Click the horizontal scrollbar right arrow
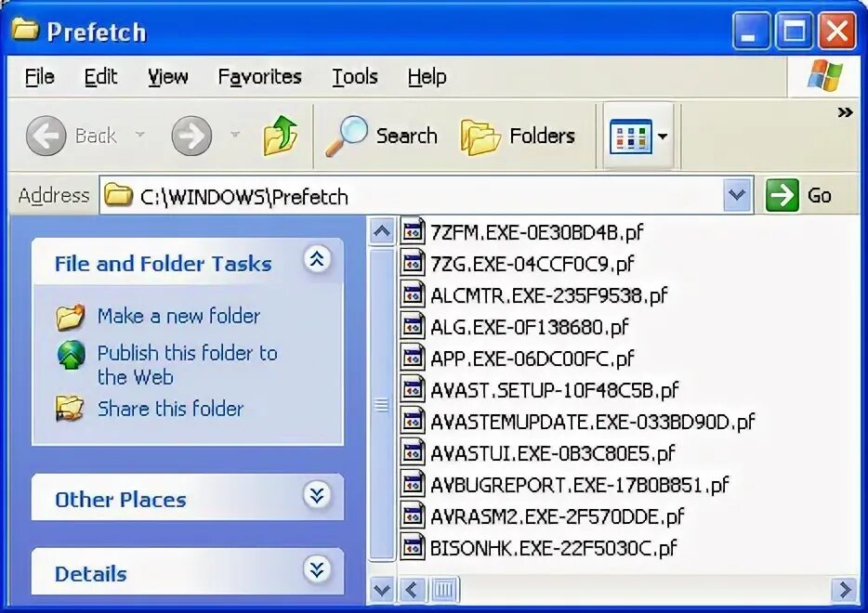The image size is (868, 613). 845,590
